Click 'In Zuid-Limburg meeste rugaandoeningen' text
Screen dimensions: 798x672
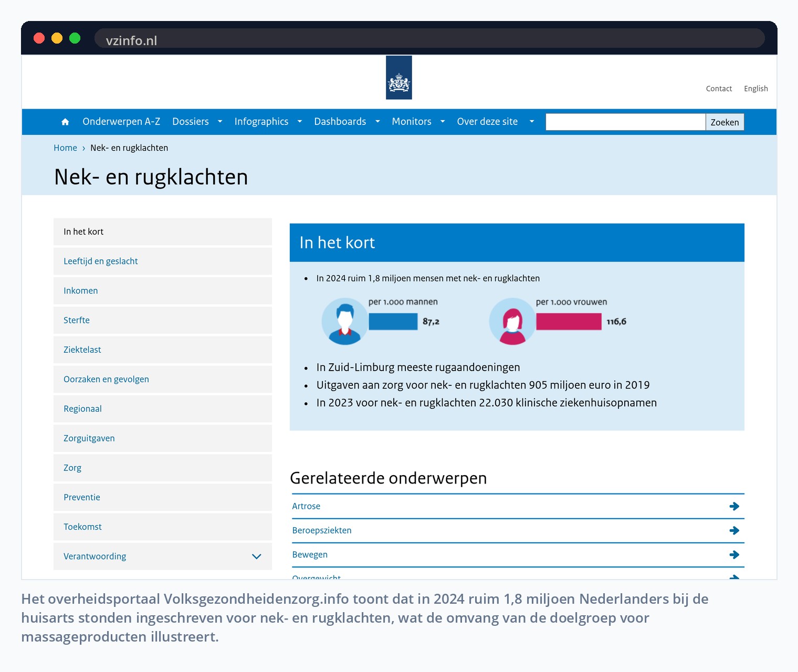pos(418,367)
